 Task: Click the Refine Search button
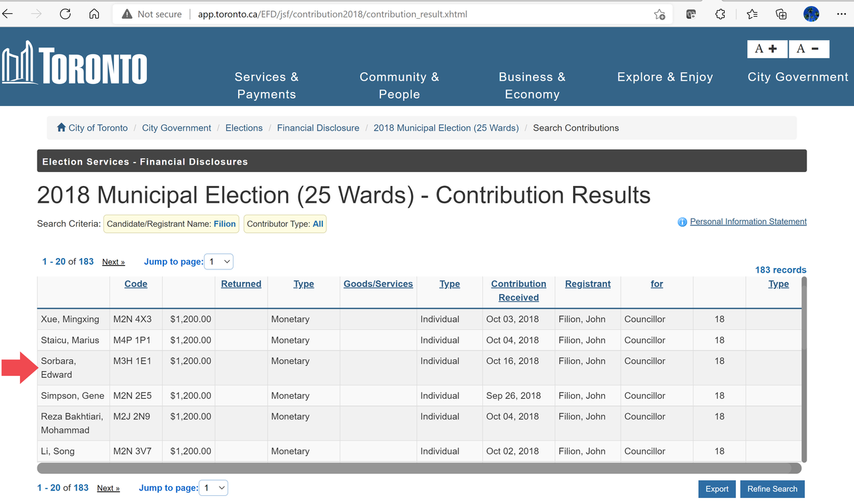[x=772, y=489]
